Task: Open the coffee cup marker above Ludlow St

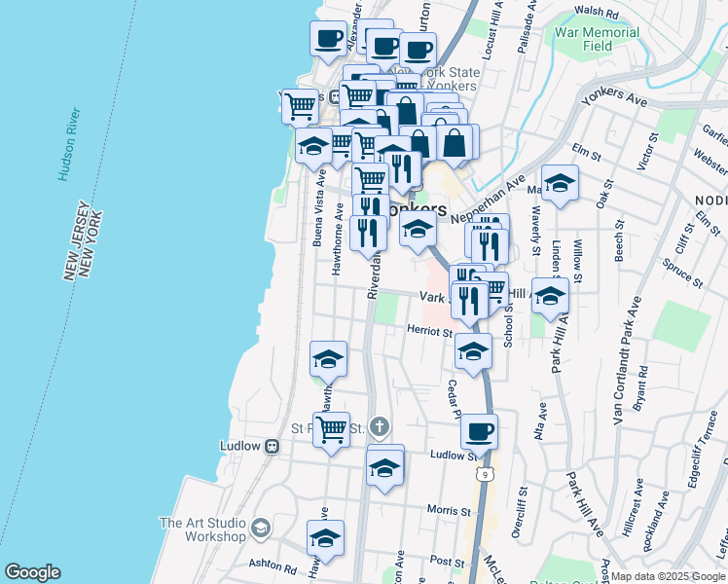Action: [x=478, y=431]
